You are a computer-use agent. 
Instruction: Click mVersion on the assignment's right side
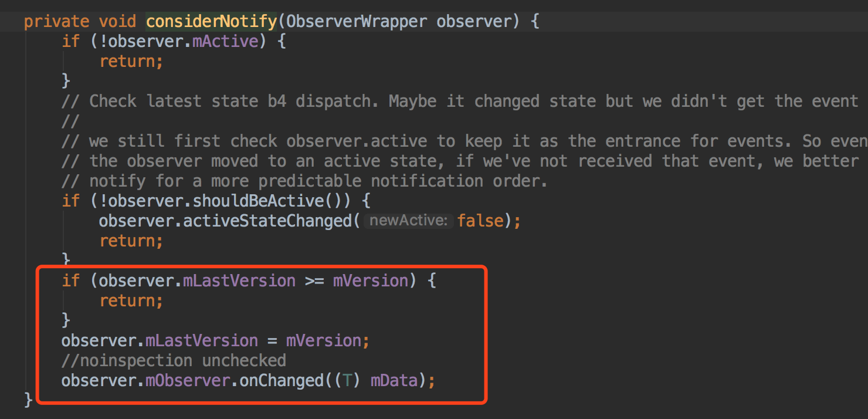(324, 341)
